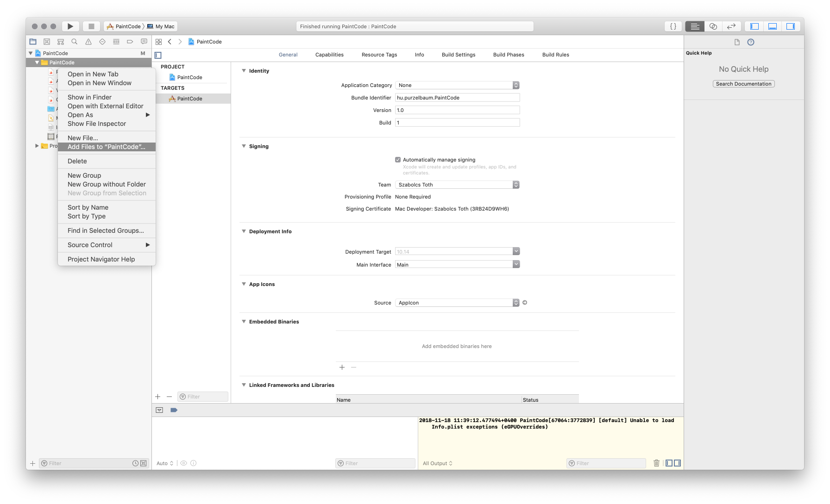Collapse the Identity section
Image resolution: width=830 pixels, height=504 pixels.
coord(244,71)
